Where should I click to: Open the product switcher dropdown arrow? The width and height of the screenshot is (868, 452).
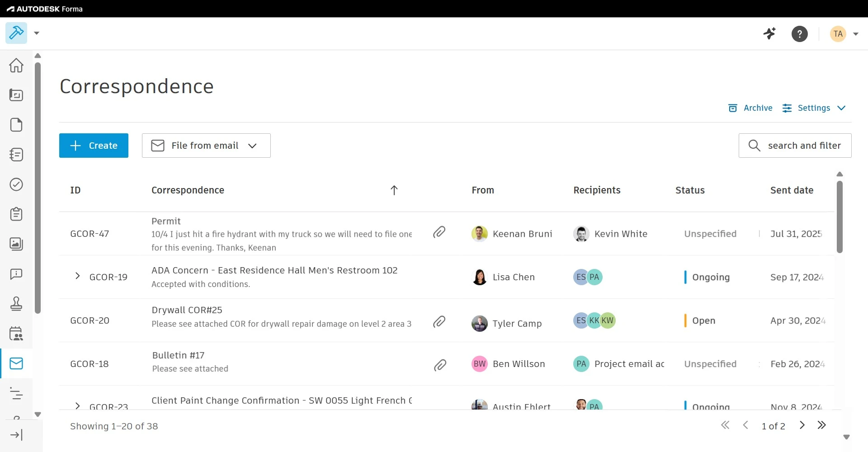point(37,33)
